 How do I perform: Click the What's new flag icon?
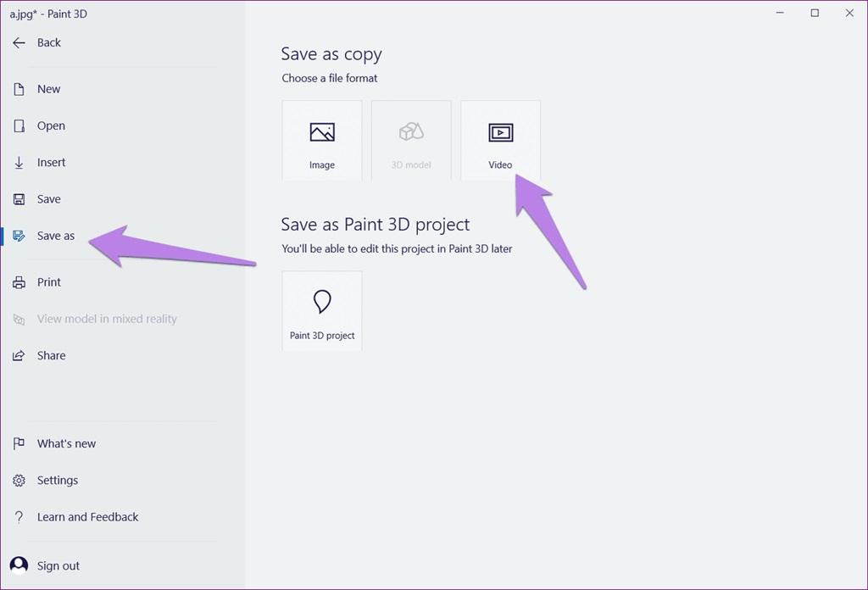(19, 443)
